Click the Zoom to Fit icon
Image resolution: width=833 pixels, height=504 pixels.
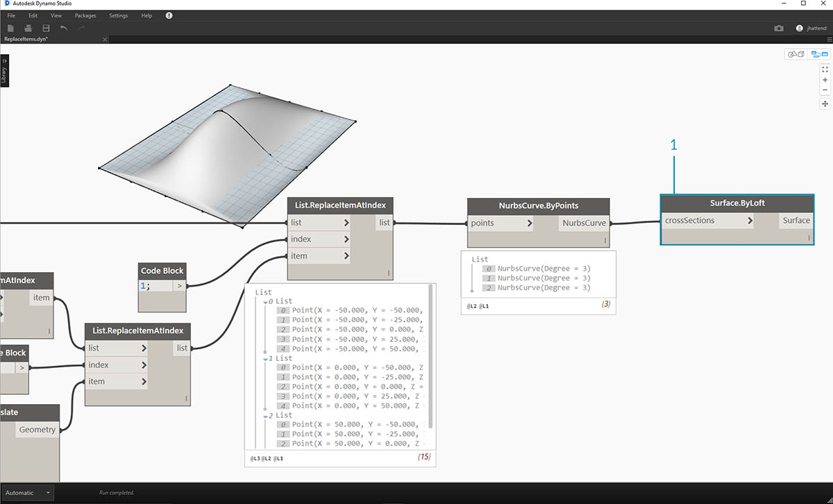coord(825,69)
